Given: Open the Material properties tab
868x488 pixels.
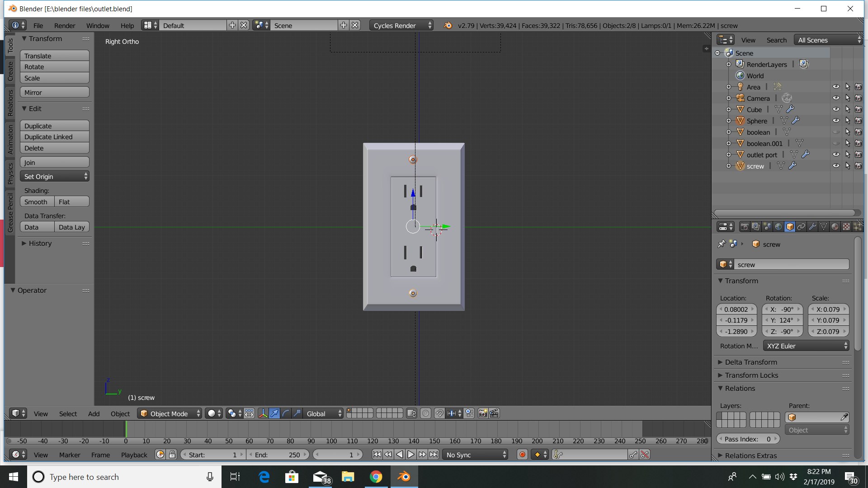Looking at the screenshot, I should tap(835, 227).
